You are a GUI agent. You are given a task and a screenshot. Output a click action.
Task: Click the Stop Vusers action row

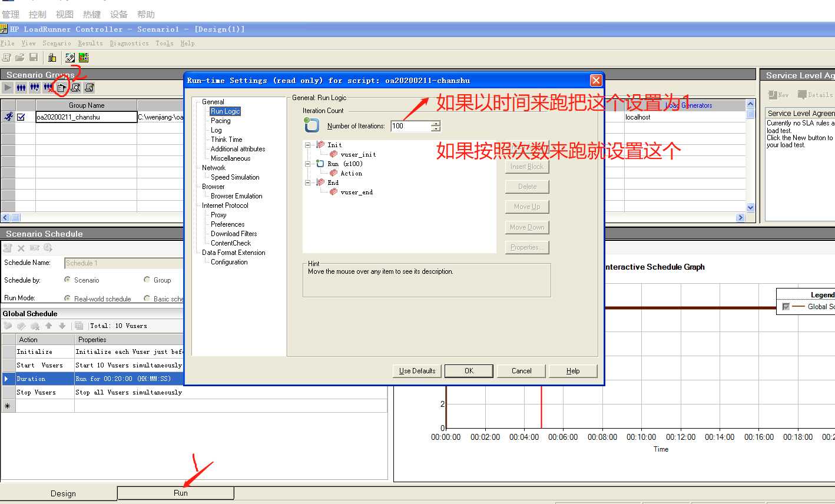click(194, 392)
